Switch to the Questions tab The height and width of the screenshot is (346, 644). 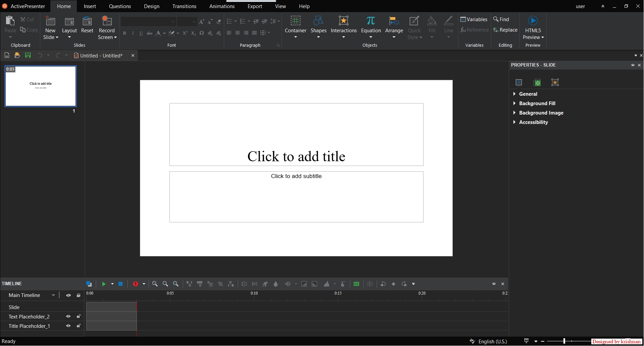point(120,6)
